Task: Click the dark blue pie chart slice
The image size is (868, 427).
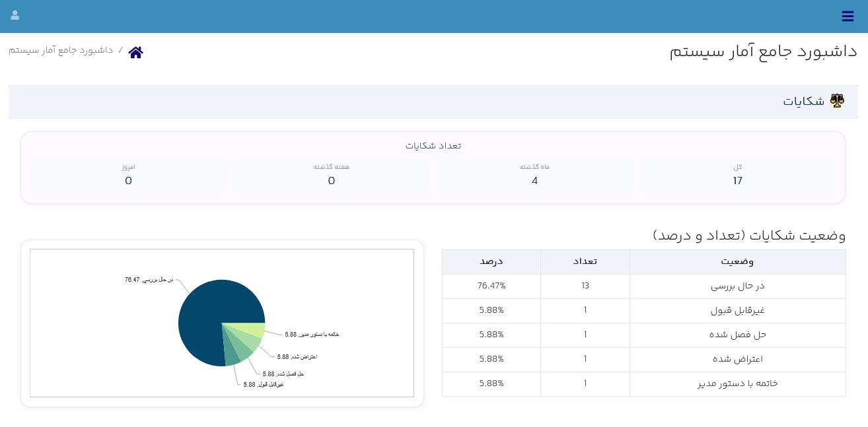Action: pos(205,317)
